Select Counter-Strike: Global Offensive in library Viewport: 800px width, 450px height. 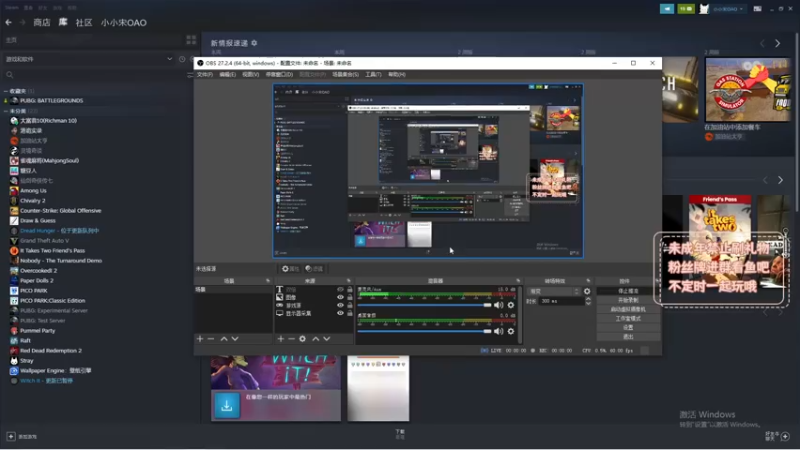[61, 210]
